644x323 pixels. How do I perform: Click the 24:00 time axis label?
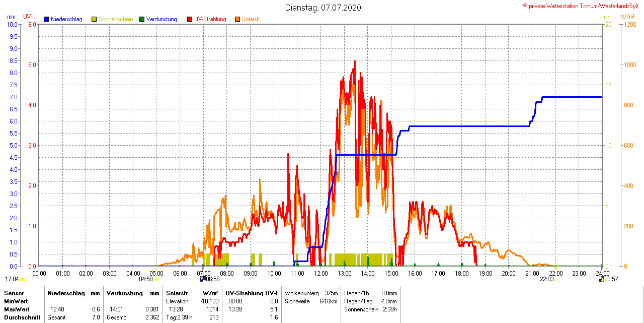pyautogui.click(x=602, y=274)
